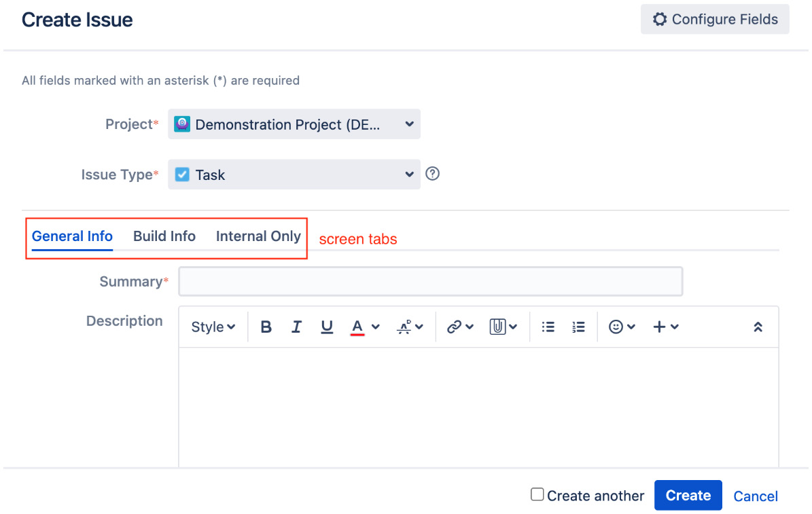Open the Internal Only tab

(x=258, y=236)
